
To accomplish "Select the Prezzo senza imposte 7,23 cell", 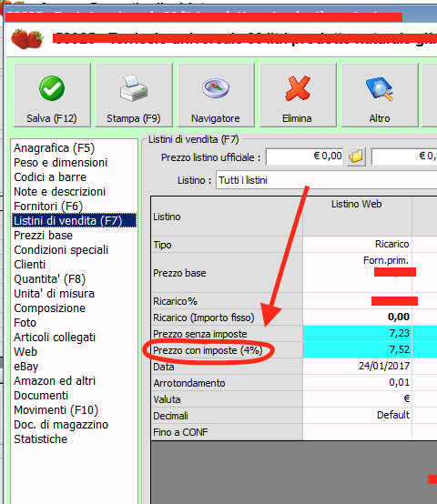I will 357,333.
